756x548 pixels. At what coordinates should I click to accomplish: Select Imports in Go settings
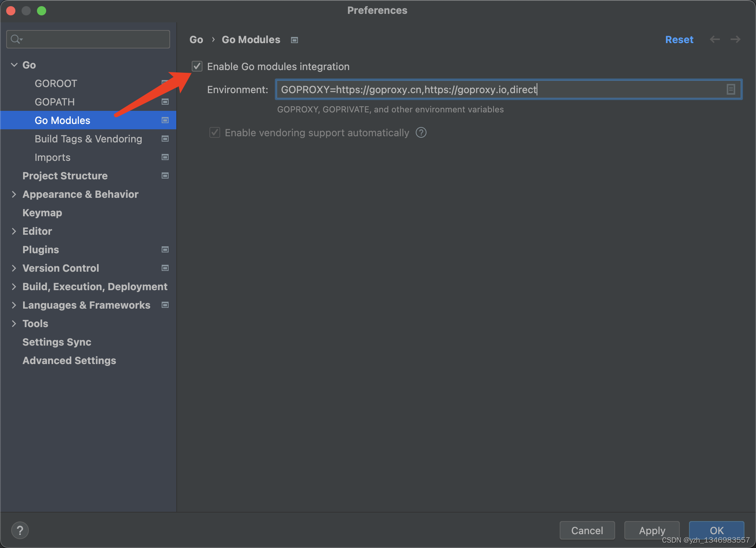tap(52, 157)
